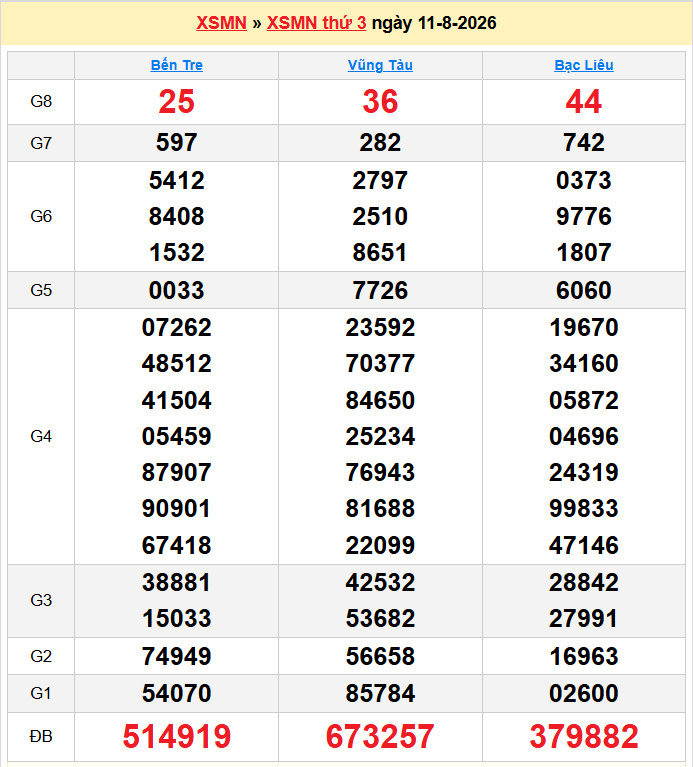This screenshot has height=767, width=693.
Task: Open the Bạc Liêu province link
Action: coord(583,65)
